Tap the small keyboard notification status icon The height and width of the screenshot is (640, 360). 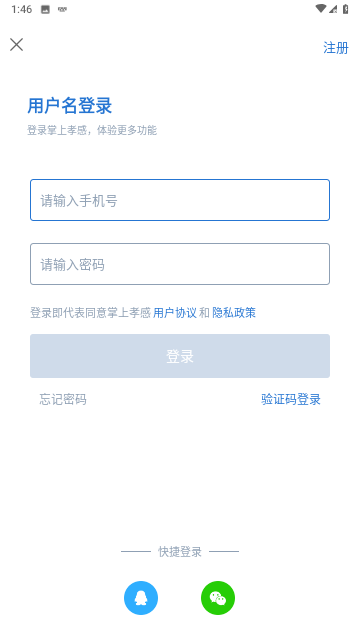(62, 9)
